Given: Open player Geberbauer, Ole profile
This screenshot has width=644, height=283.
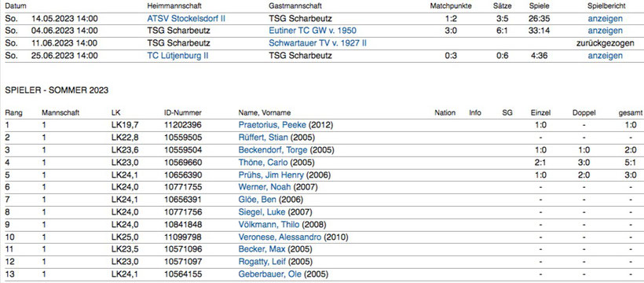Looking at the screenshot, I should [x=270, y=274].
